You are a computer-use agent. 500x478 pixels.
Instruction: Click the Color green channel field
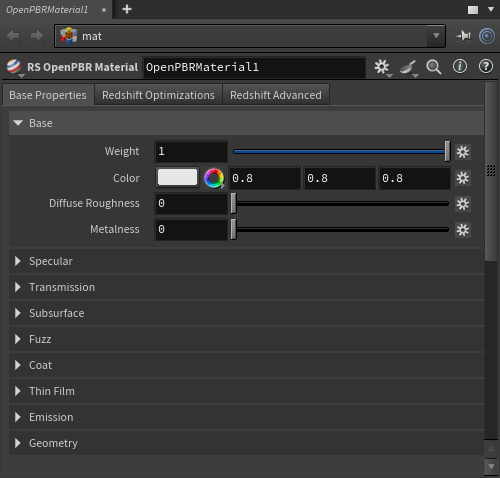339,178
